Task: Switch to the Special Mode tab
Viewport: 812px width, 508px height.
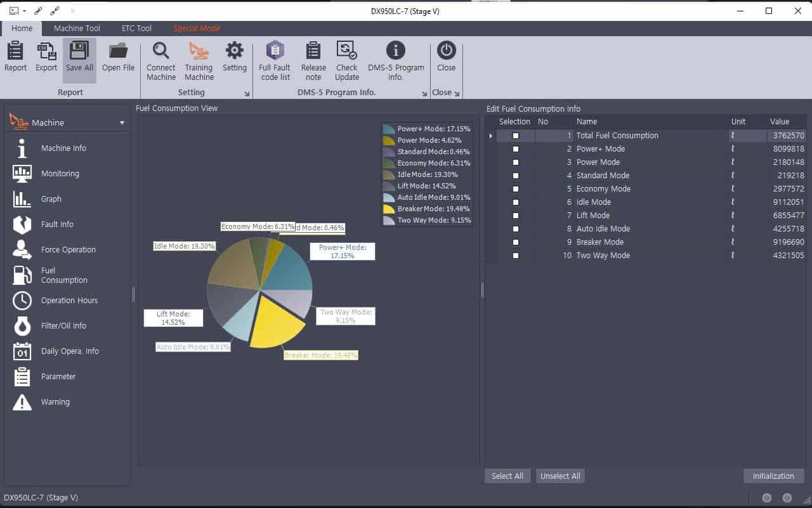Action: tap(197, 29)
